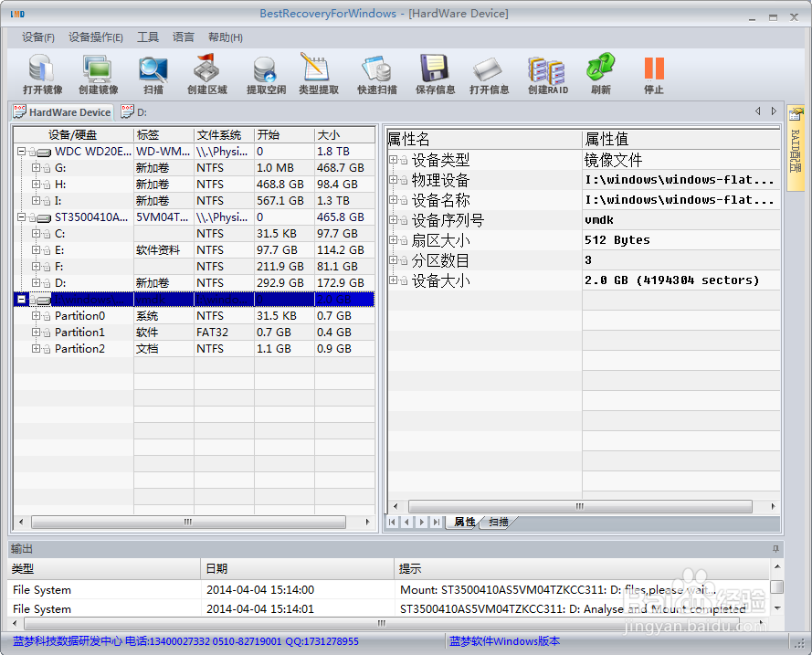Click output panel horizontal scrollbar

[x=382, y=623]
